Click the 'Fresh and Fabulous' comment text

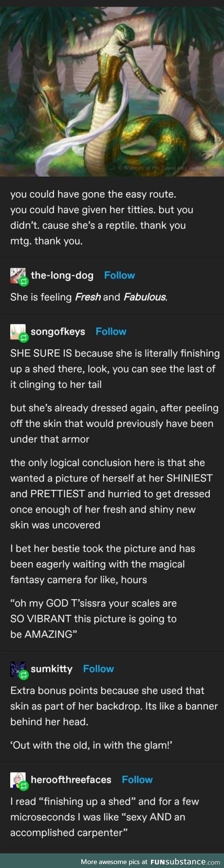(89, 297)
